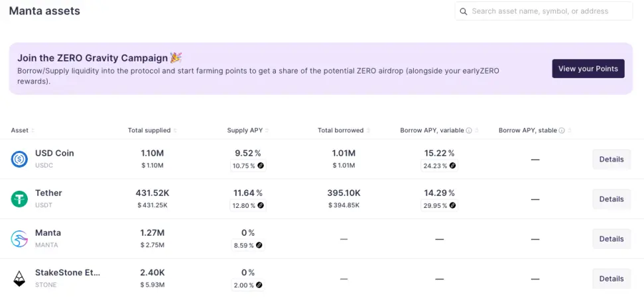Click Join the ZERO Gravity Campaign title
Screen dimensions: 644x298
coord(93,58)
